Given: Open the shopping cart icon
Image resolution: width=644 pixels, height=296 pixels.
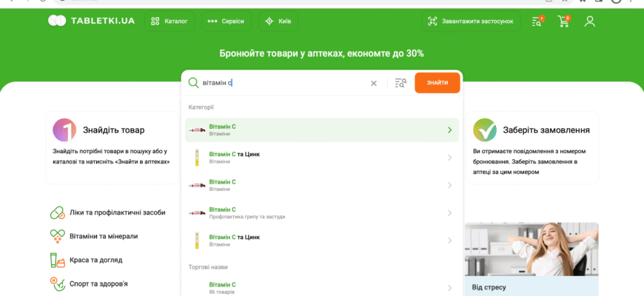Looking at the screenshot, I should pyautogui.click(x=564, y=21).
